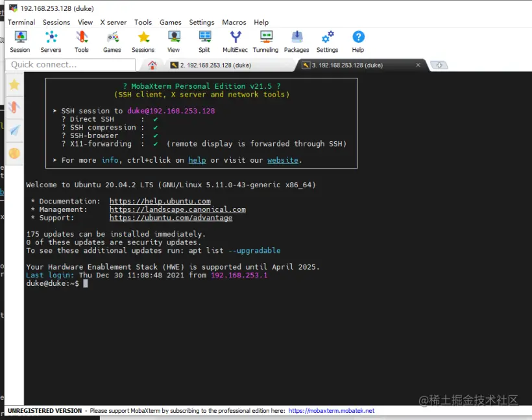Open the Tools menu
The image size is (532, 420).
click(143, 23)
